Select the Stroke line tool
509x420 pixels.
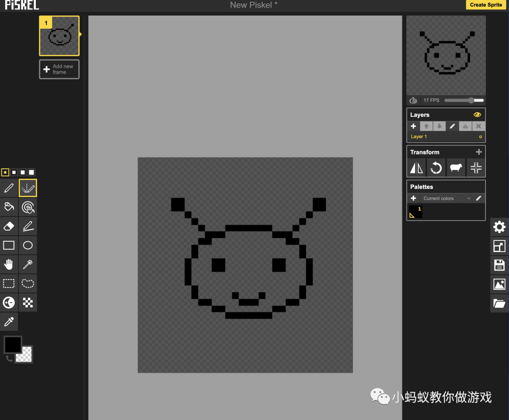[x=28, y=226]
